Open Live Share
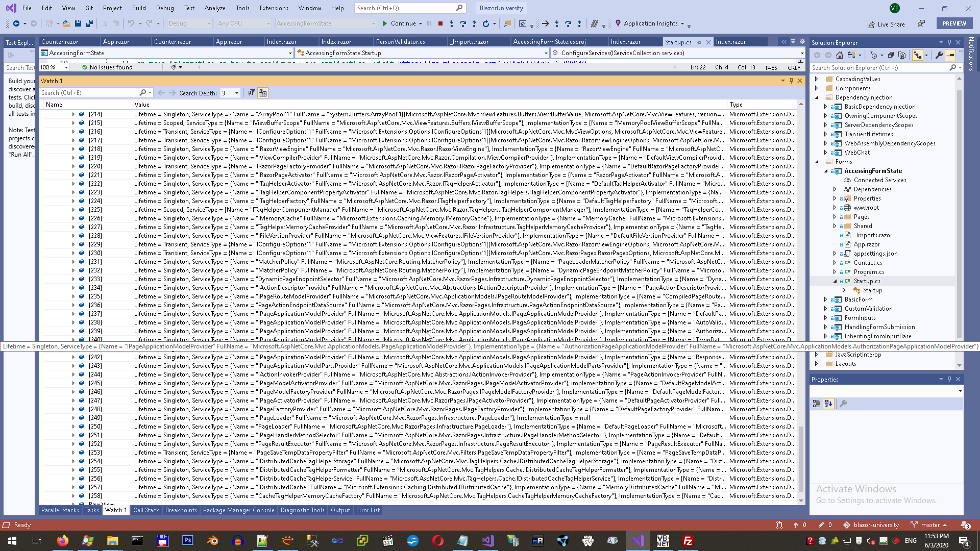The image size is (980, 551). pos(886,24)
